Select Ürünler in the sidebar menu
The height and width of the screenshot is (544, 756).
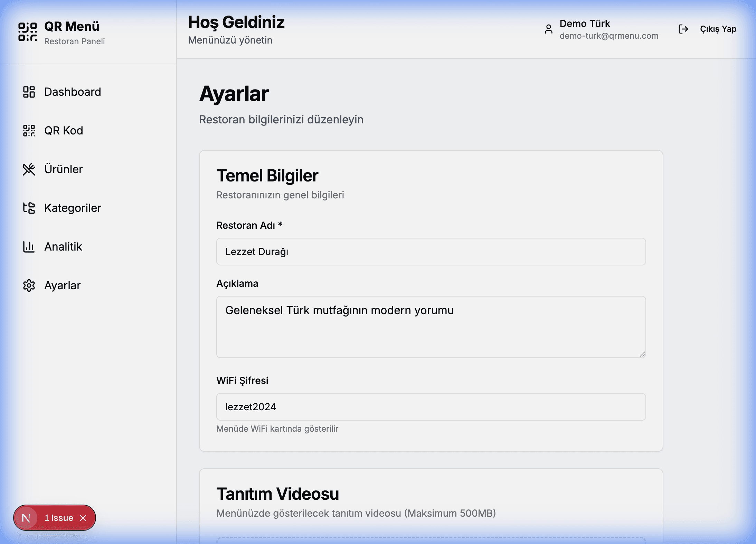click(x=64, y=169)
